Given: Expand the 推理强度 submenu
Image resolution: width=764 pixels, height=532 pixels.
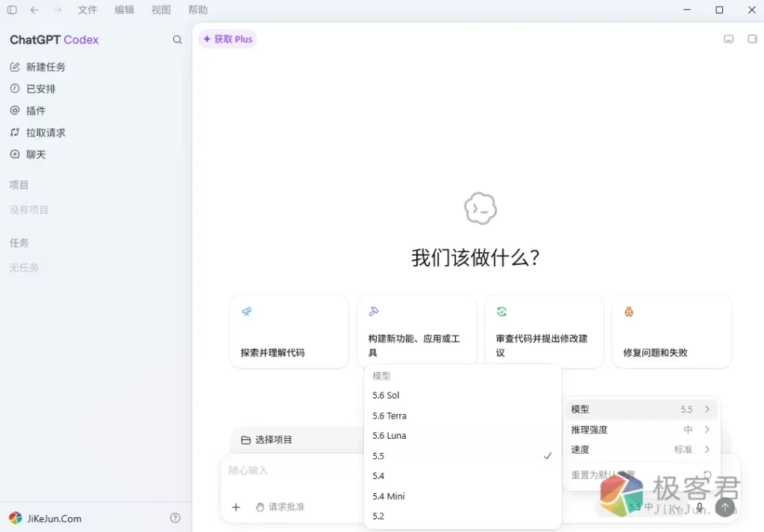Looking at the screenshot, I should pos(641,430).
